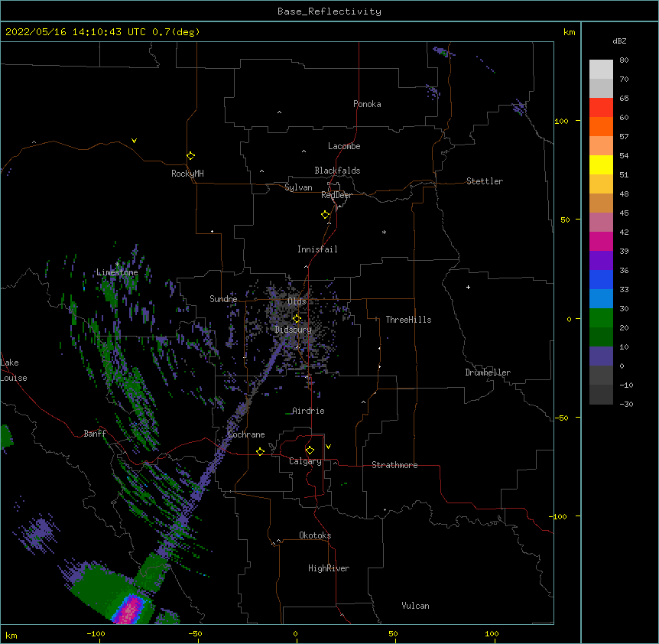Click the 100 tick on the right axis
This screenshot has height=644, width=659.
click(x=561, y=122)
